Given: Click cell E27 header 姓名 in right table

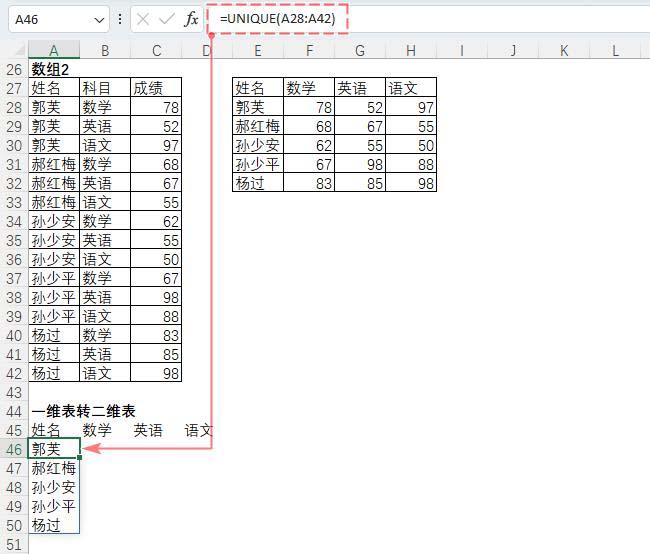Looking at the screenshot, I should click(258, 89).
